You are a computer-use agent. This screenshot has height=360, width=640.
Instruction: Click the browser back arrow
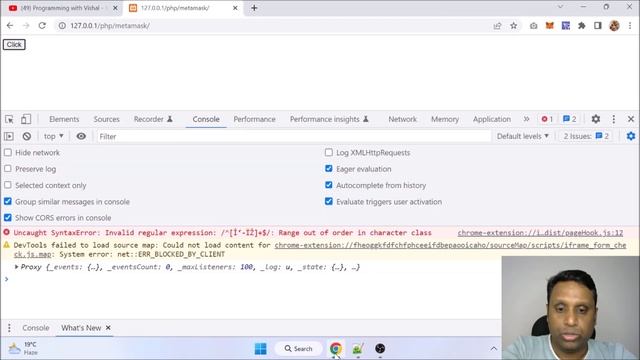pos(10,25)
